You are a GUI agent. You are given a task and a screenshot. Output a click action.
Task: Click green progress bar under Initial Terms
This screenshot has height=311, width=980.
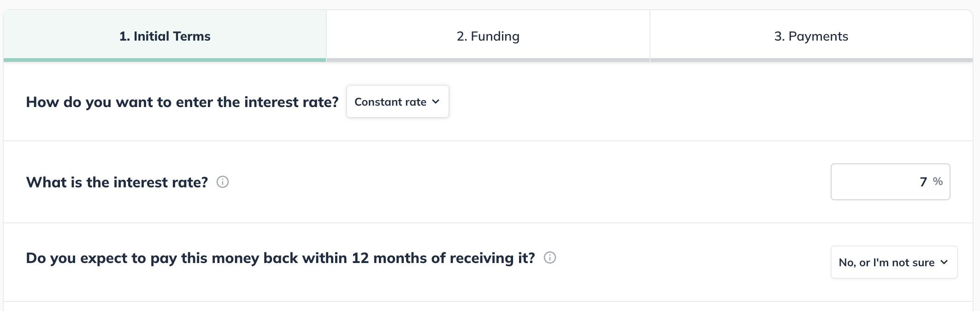[165, 60]
